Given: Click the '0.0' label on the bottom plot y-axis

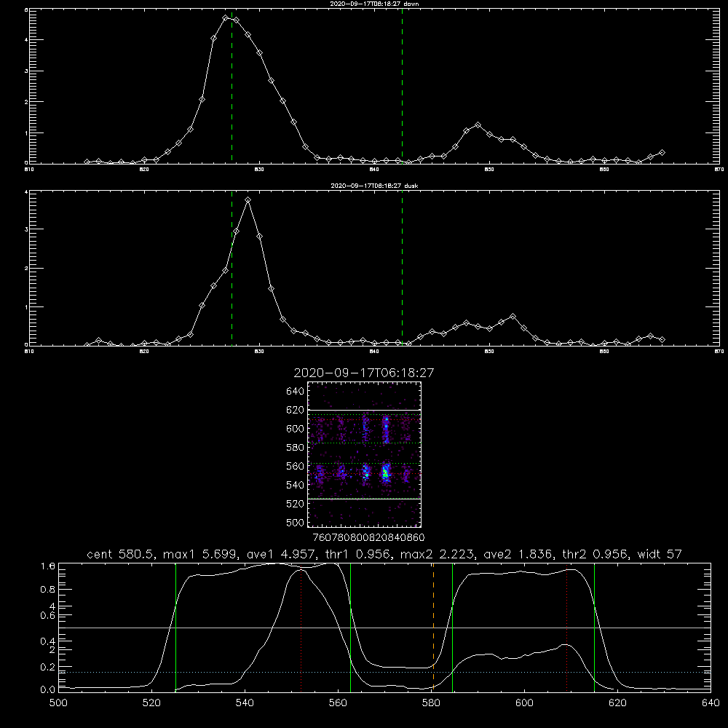Looking at the screenshot, I should 48,690.
